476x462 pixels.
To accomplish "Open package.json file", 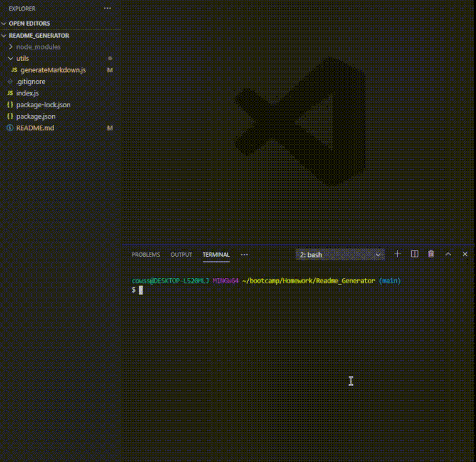I will pyautogui.click(x=36, y=116).
